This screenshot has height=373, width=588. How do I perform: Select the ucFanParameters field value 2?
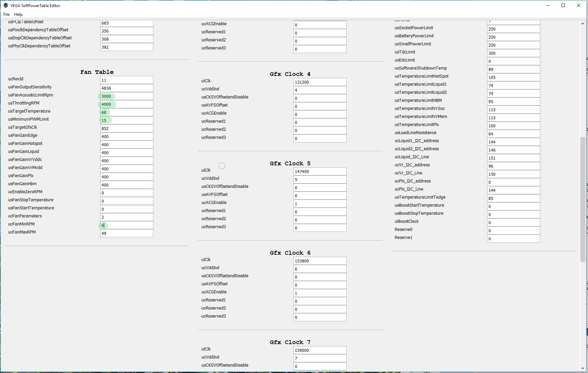[x=127, y=217]
